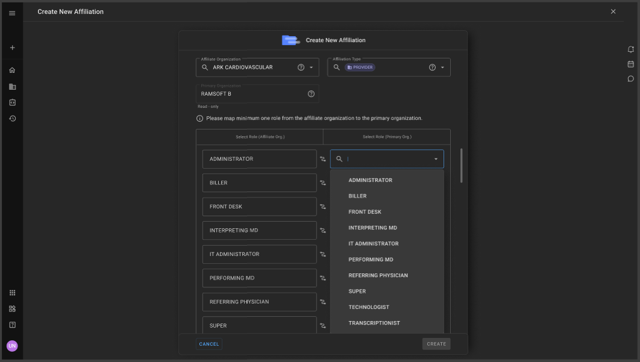
Task: Open the user avatar in the sidebar
Action: [x=12, y=346]
